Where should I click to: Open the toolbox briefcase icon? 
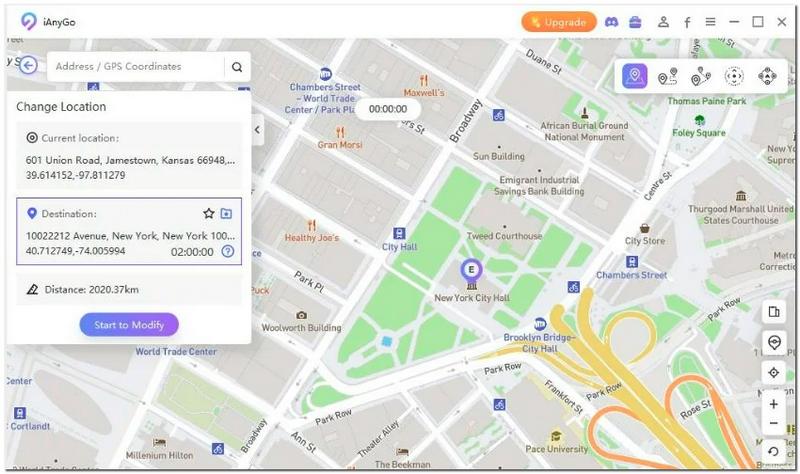[635, 22]
